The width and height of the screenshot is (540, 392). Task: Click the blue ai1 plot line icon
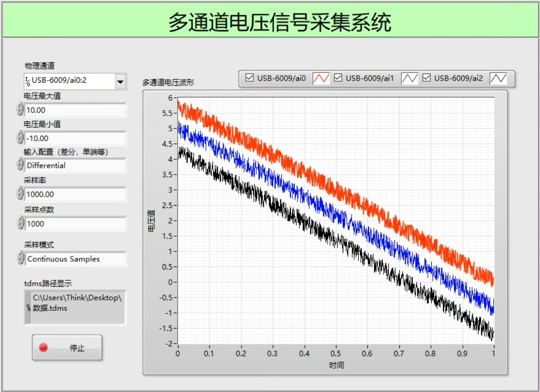[410, 79]
